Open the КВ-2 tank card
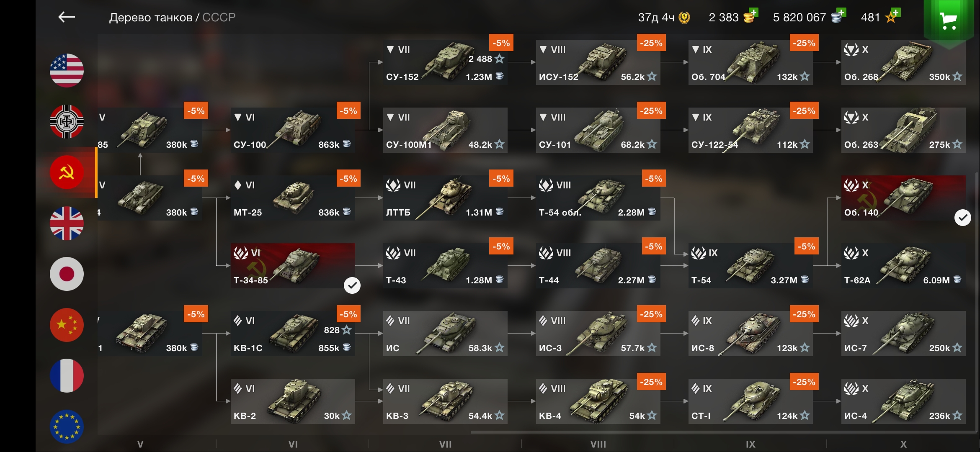980x452 pixels. [x=293, y=401]
